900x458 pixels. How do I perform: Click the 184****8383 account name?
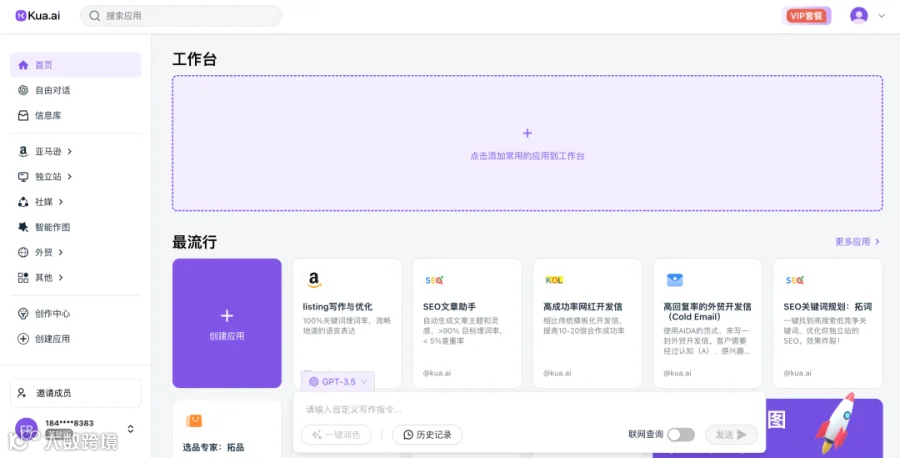coord(69,424)
